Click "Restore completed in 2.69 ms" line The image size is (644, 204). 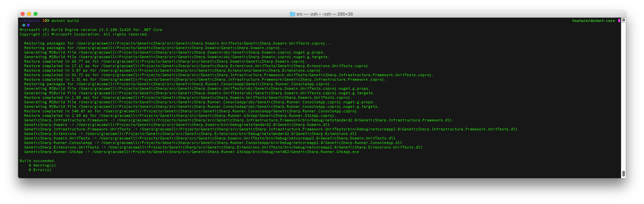180,116
